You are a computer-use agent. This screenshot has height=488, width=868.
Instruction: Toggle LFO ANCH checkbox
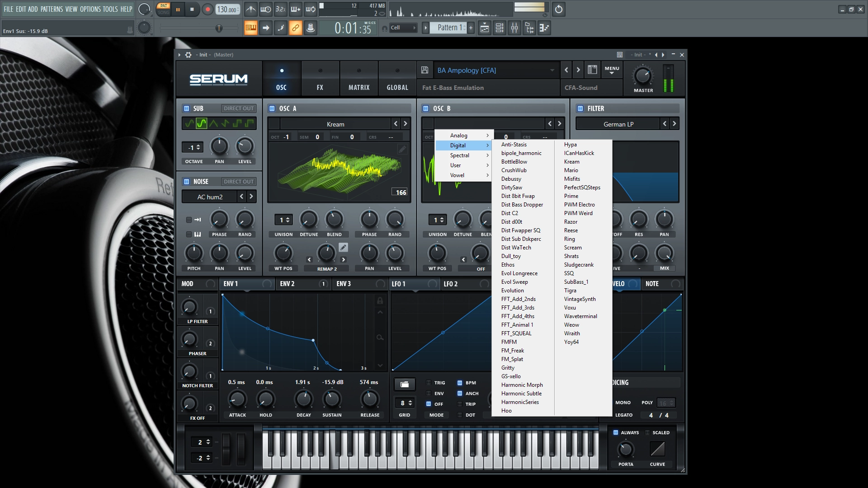click(460, 394)
